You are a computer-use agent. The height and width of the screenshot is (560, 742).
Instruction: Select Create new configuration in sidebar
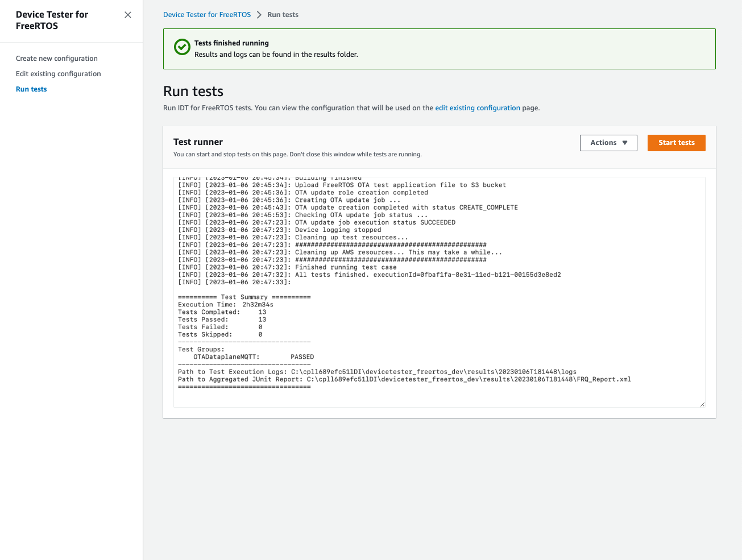pos(56,58)
